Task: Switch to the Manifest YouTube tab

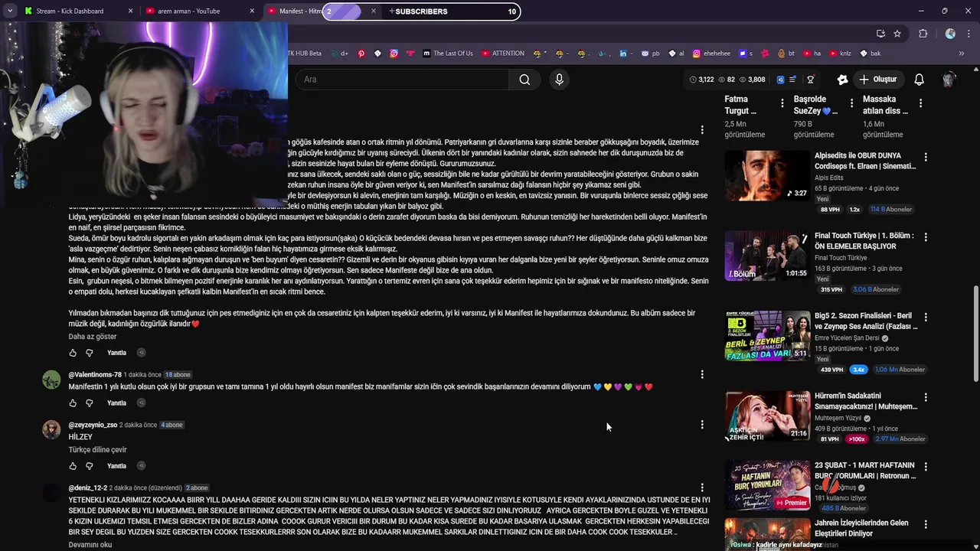Action: (295, 11)
